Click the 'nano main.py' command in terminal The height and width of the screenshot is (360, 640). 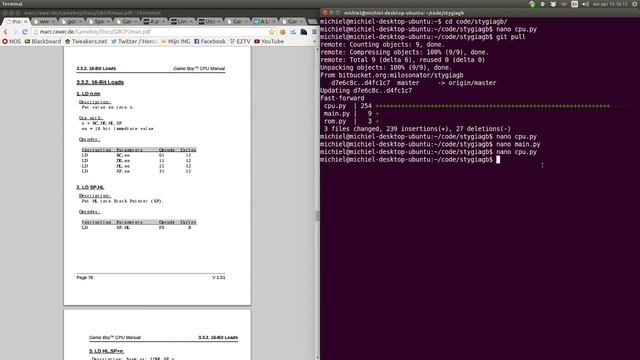point(518,144)
